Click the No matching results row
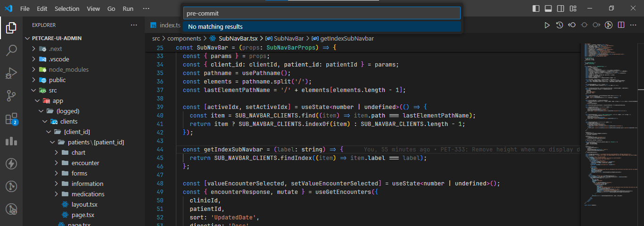 pyautogui.click(x=322, y=27)
